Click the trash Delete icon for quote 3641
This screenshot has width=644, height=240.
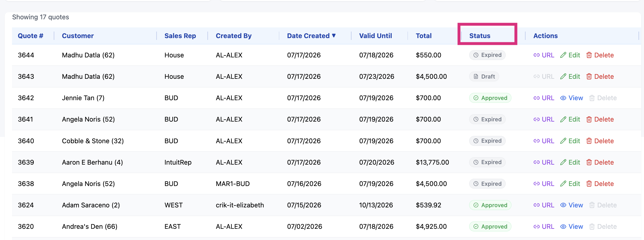coord(589,119)
